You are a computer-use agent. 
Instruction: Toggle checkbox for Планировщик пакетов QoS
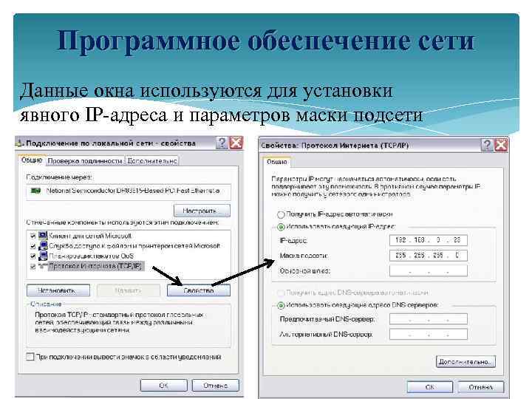tap(33, 256)
